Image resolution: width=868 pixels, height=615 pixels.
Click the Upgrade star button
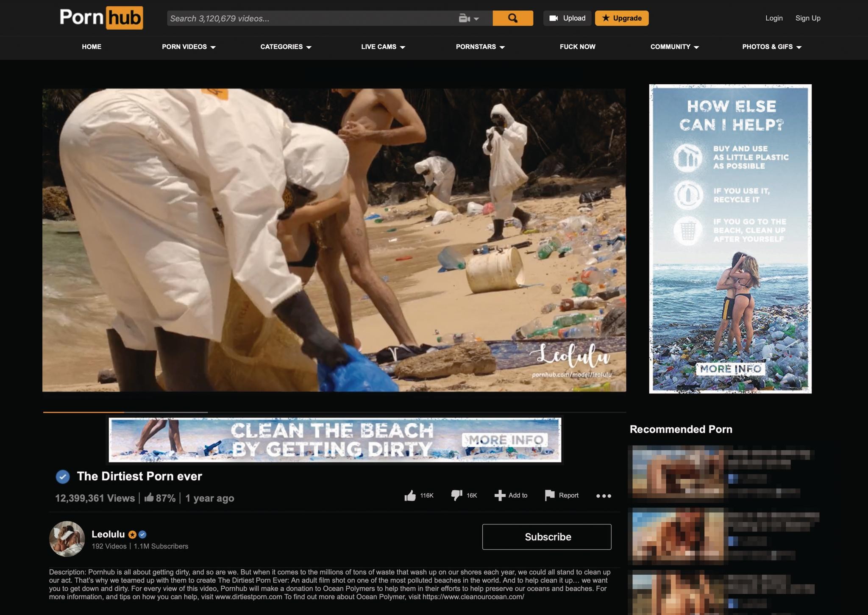(621, 18)
